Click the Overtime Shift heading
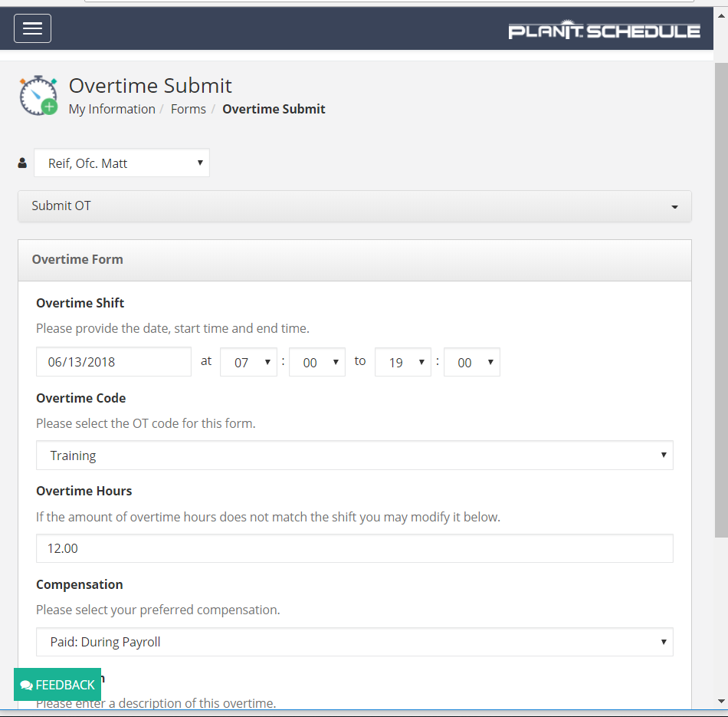 coord(80,303)
